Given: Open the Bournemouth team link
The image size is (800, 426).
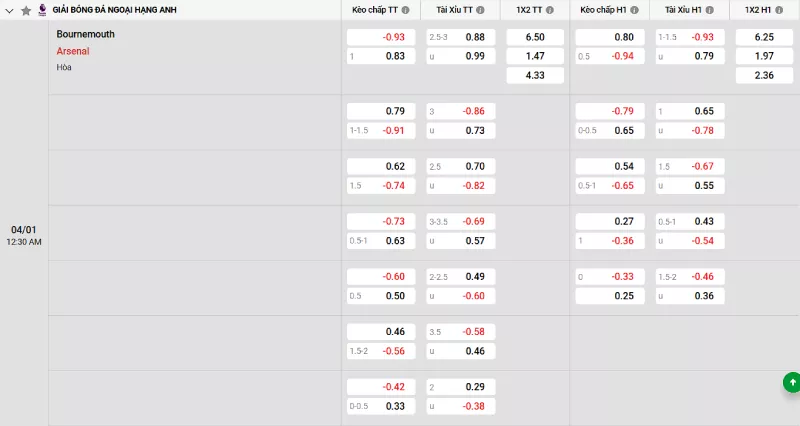Looking at the screenshot, I should tap(86, 34).
